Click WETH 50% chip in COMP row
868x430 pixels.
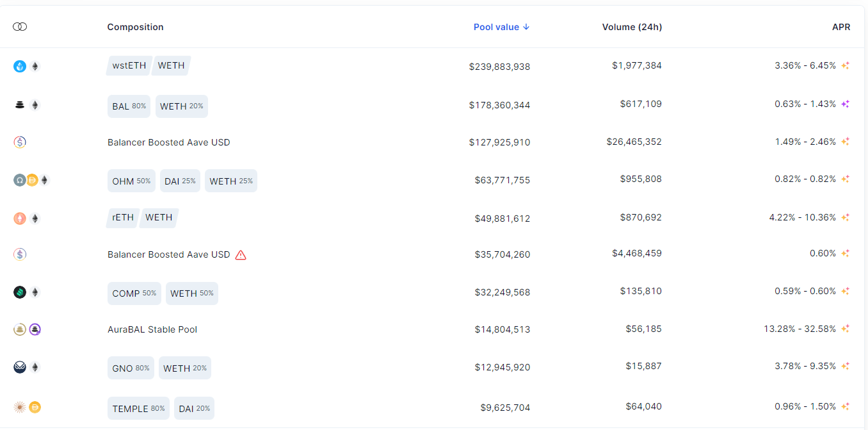[x=191, y=294]
